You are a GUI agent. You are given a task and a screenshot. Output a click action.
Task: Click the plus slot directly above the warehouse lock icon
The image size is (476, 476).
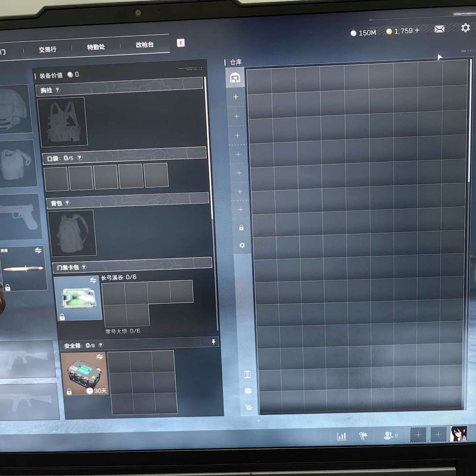coord(241,209)
